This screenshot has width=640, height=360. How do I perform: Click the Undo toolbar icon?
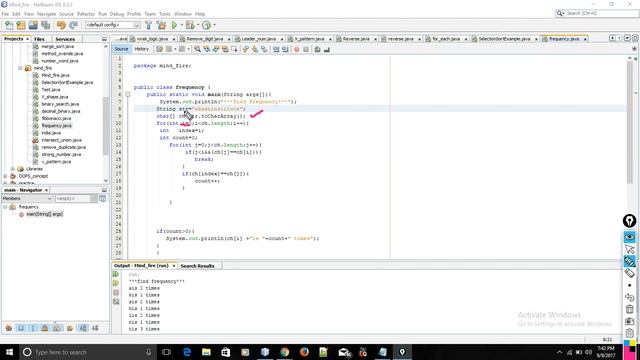click(x=61, y=25)
